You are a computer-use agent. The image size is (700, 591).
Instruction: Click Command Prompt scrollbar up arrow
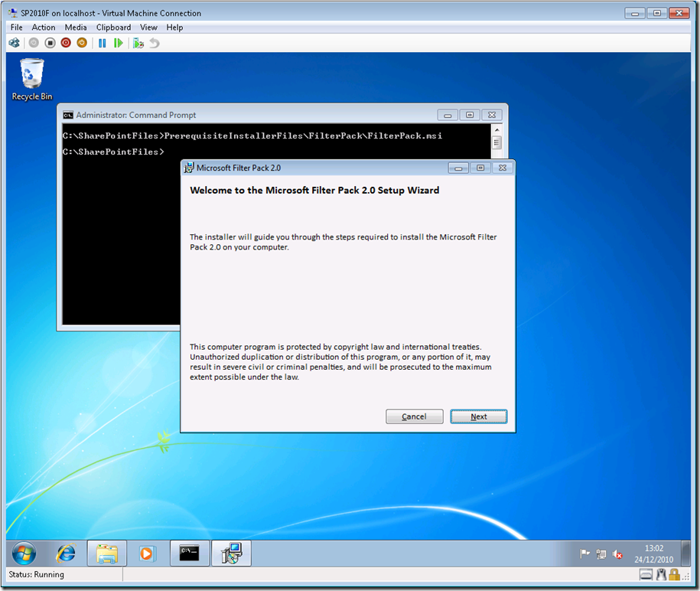(497, 129)
